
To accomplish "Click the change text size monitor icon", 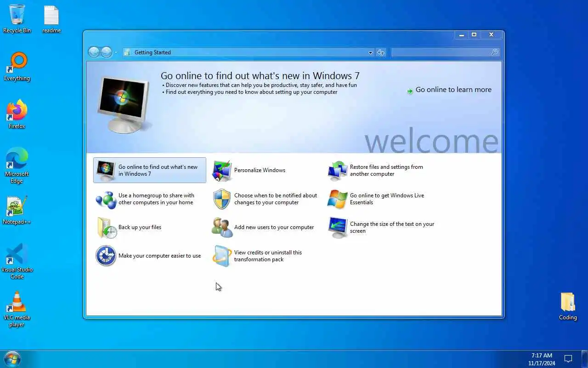I will pyautogui.click(x=338, y=228).
